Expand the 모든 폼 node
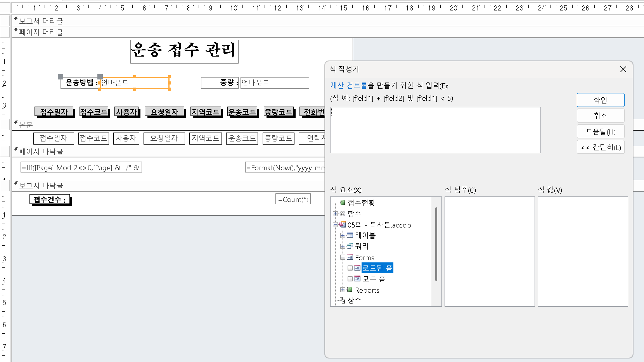Image resolution: width=644 pixels, height=362 pixels. 350,279
